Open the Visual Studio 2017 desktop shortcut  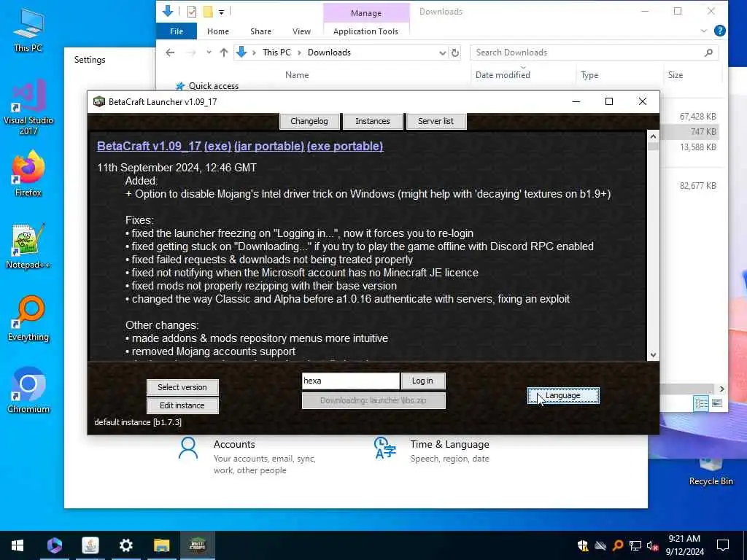tap(28, 107)
